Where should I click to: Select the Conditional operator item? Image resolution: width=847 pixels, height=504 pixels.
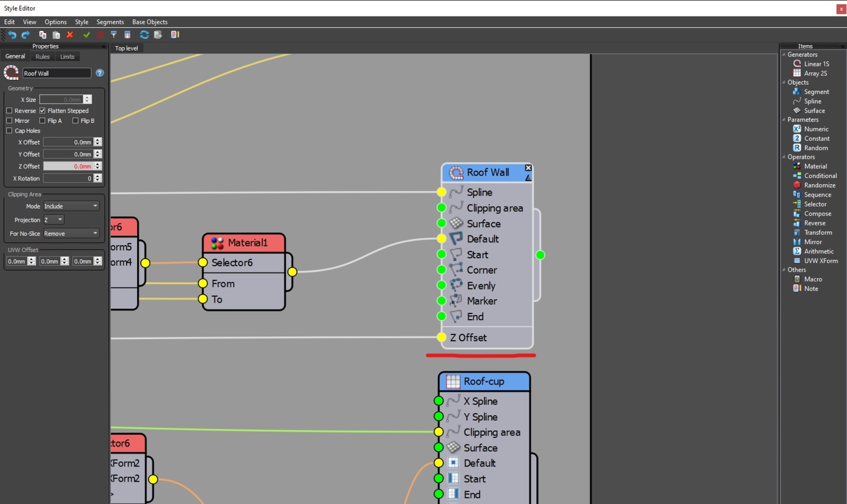[815, 176]
